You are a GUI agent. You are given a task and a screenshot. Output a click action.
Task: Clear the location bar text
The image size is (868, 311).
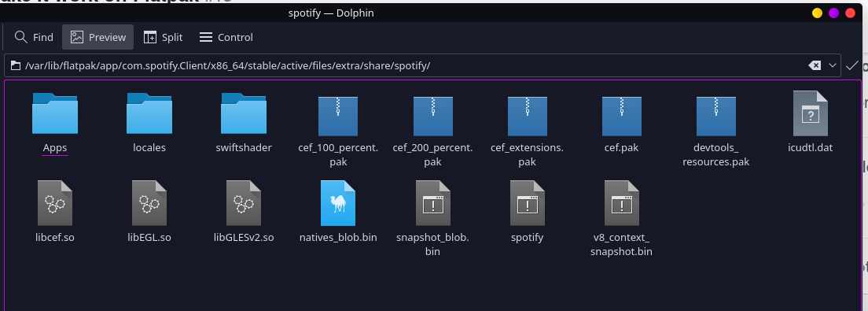tap(815, 65)
